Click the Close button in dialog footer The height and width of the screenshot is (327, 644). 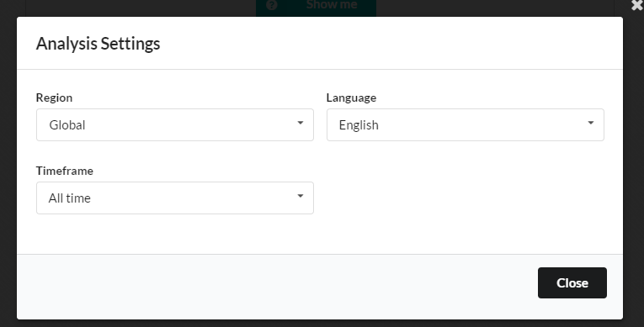tap(572, 282)
